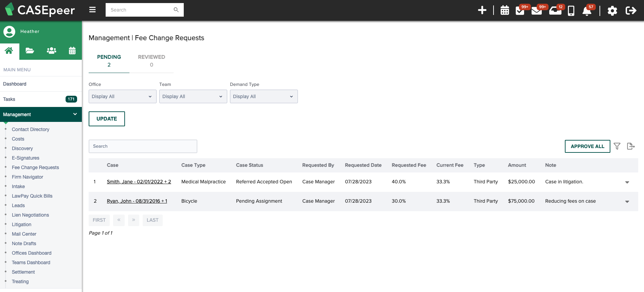Screen dimensions: 644x292
Task: Open the calendar icon in top bar
Action: (x=505, y=10)
